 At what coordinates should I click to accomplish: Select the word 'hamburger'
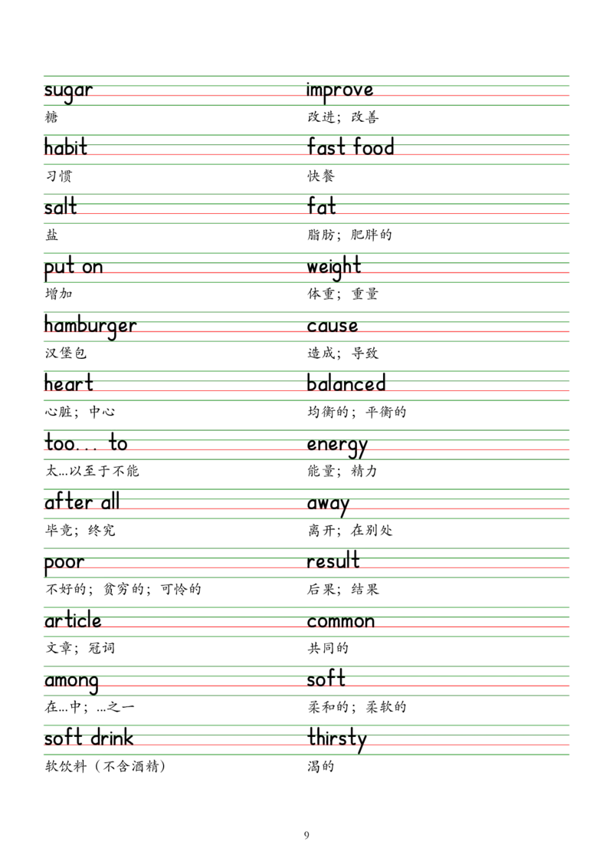(90, 327)
